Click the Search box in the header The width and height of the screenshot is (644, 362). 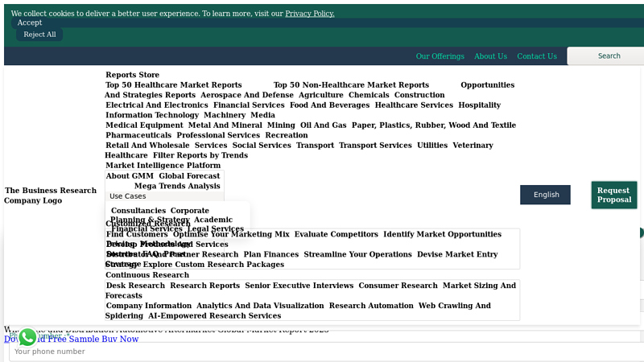(608, 56)
